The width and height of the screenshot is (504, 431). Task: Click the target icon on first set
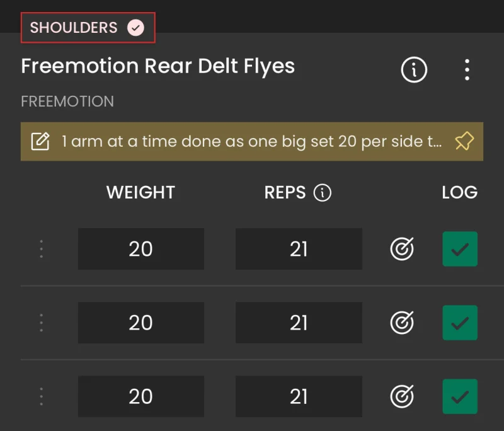point(402,249)
